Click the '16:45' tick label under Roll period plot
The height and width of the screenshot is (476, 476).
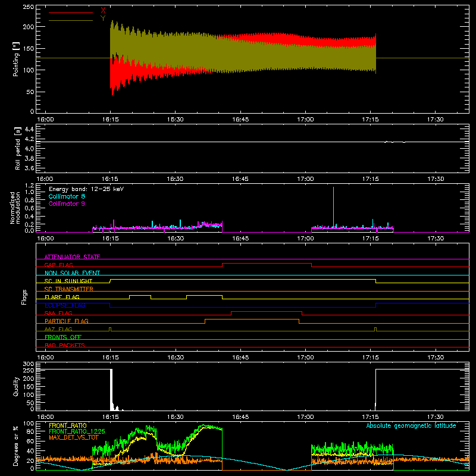(x=240, y=179)
